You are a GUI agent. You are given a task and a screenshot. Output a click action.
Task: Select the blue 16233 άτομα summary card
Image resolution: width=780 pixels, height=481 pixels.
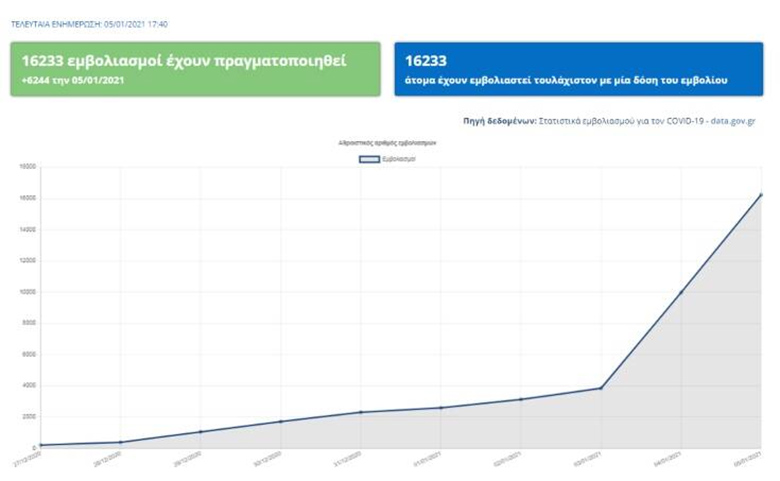point(578,68)
